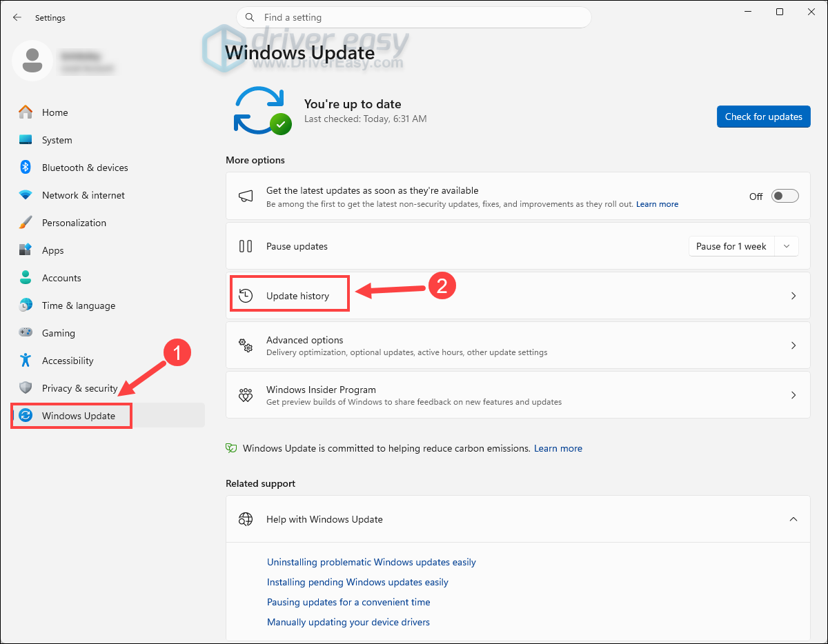Click the Bluetooth icon in sidebar

26,168
